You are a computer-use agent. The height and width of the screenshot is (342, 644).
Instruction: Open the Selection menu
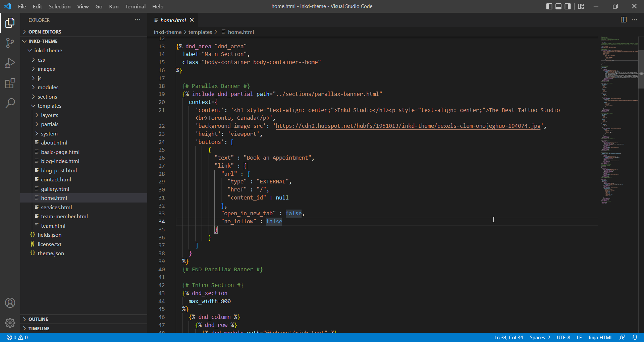click(59, 6)
